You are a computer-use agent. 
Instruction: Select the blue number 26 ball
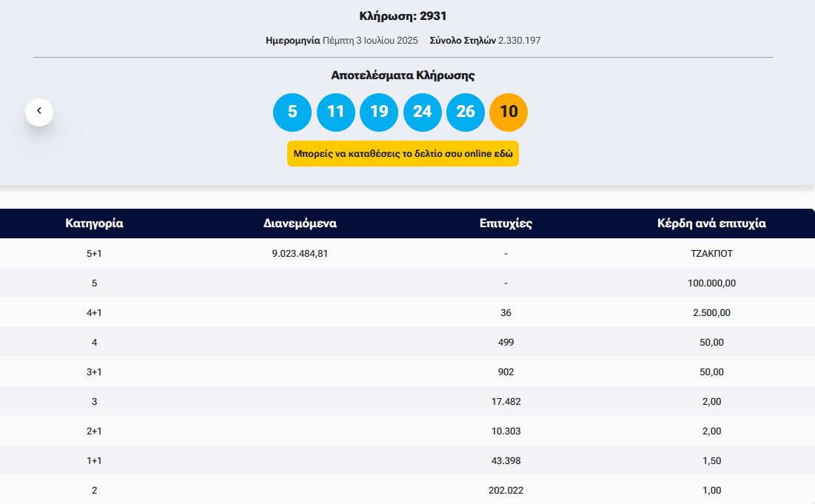[466, 112]
